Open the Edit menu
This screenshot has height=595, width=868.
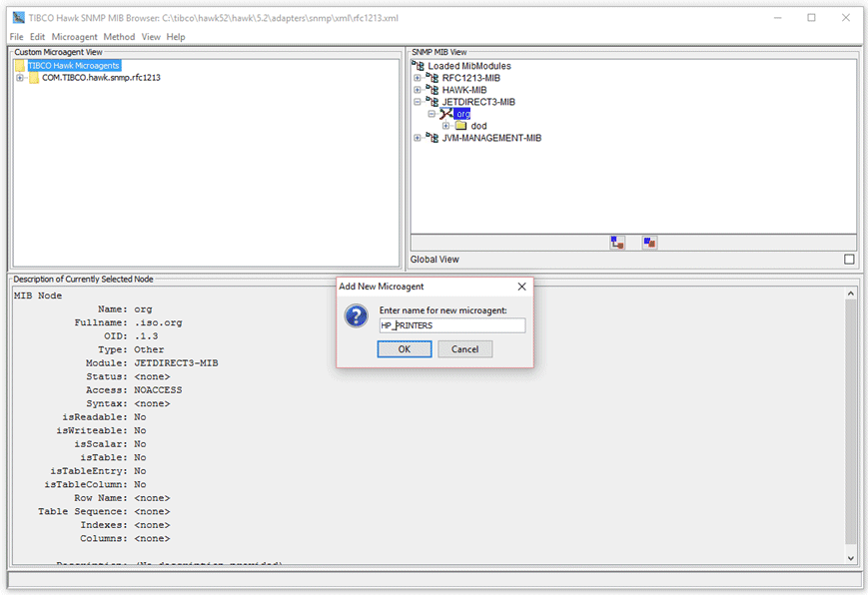tap(37, 37)
